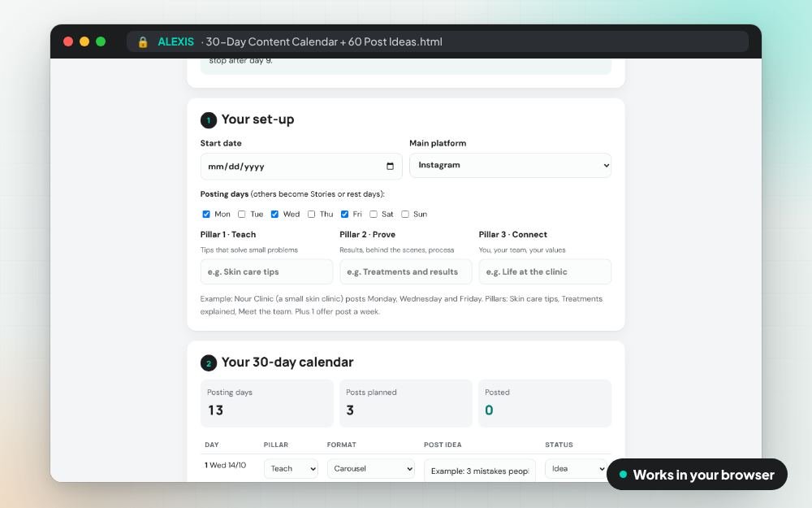Check the Sat posting day checkbox
This screenshot has height=508, width=812.
coord(374,214)
